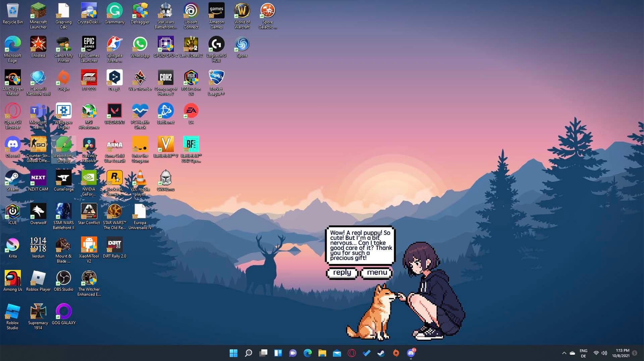
Task: Expand the system tray hidden icons chevron
Action: pyautogui.click(x=564, y=353)
